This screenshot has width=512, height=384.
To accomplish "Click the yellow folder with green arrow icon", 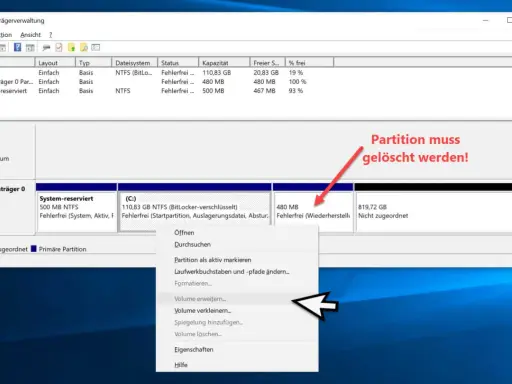I will (71, 47).
